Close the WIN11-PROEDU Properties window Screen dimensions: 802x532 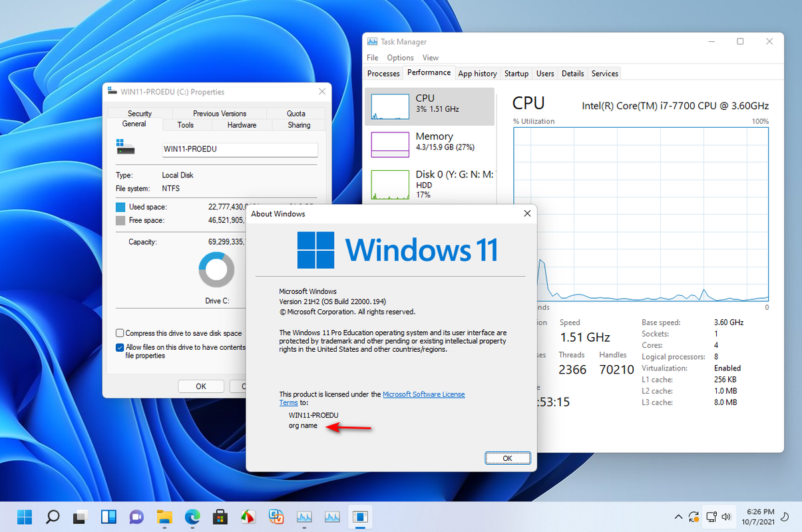322,92
